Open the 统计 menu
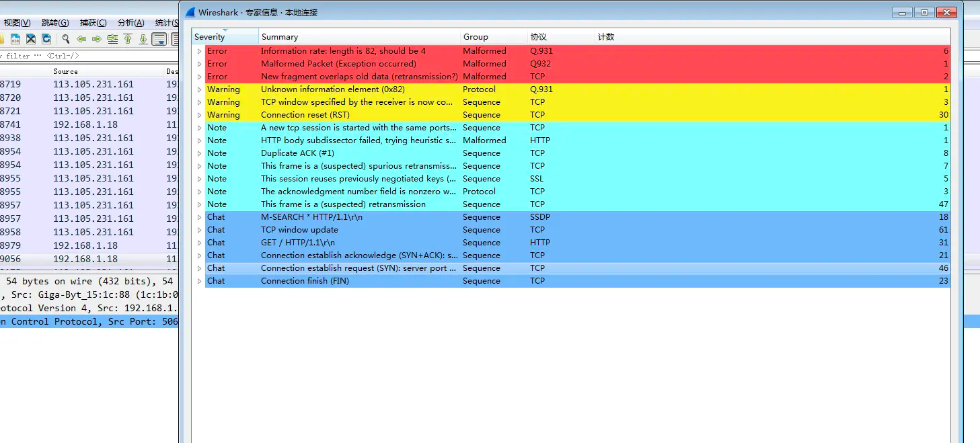The image size is (980, 443). [165, 22]
